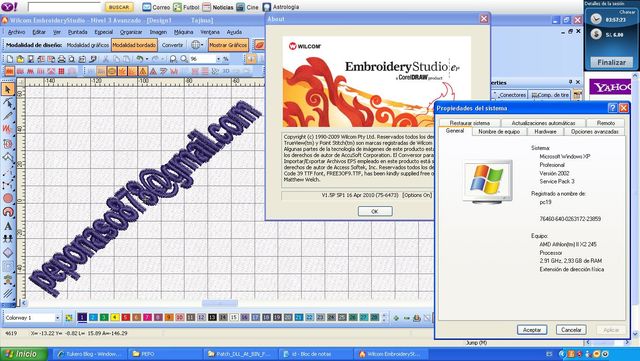Screen dimensions: 640x361
Task: Click the yellow BUSCAR button
Action: click(x=119, y=7)
